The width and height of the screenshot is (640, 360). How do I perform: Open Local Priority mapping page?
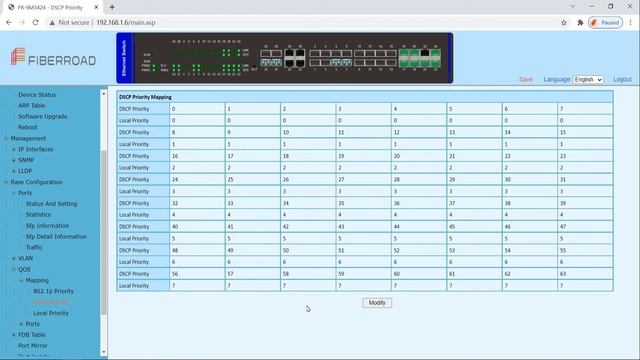[x=51, y=313]
